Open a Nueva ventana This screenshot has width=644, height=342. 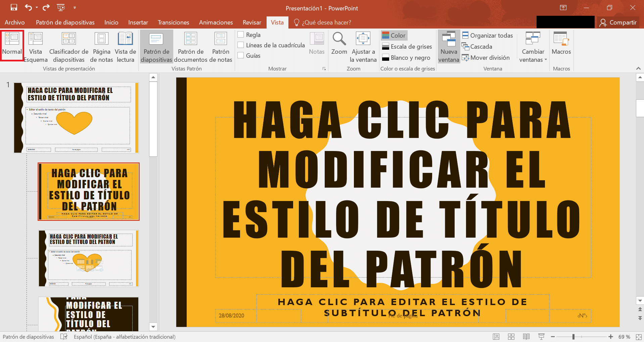click(449, 47)
